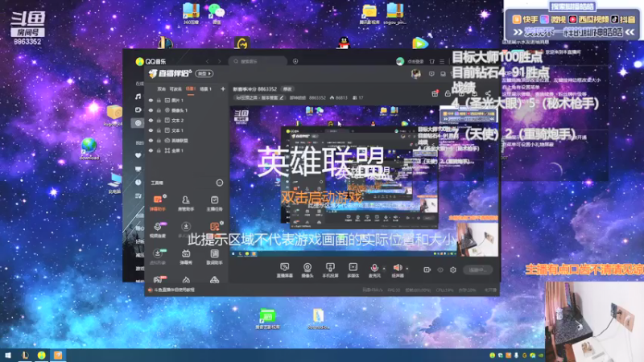Screen dimensions: 644x362
Task: Collapse the 工具箱 toolbox panel
Action: coord(220,183)
